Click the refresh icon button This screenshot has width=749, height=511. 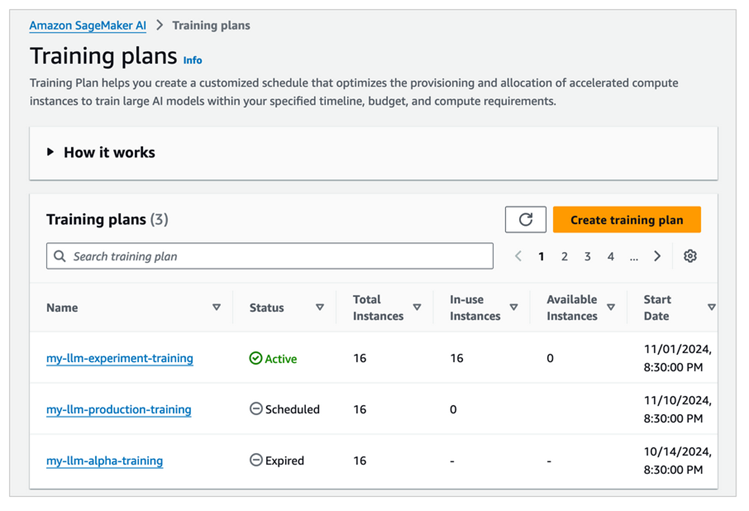[526, 220]
